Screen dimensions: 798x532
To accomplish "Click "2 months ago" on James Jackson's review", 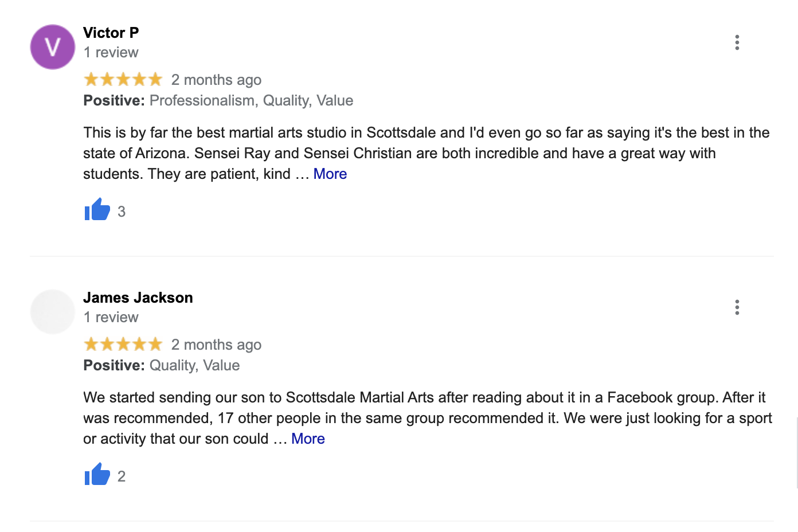I will (x=216, y=345).
